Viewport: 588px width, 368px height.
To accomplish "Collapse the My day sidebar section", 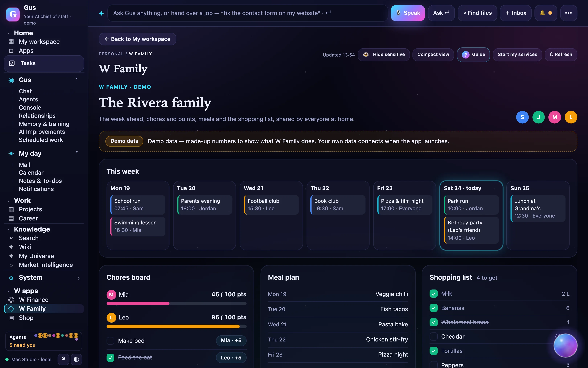I will click(77, 152).
